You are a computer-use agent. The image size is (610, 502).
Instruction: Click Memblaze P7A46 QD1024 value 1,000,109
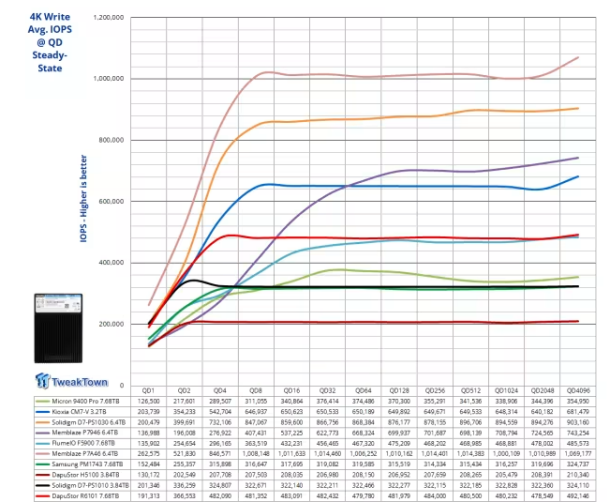(506, 454)
